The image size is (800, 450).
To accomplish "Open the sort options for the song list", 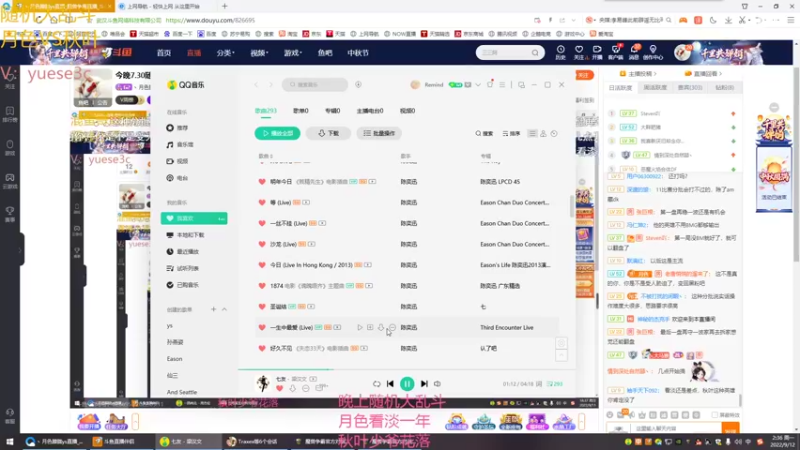I will coord(511,133).
